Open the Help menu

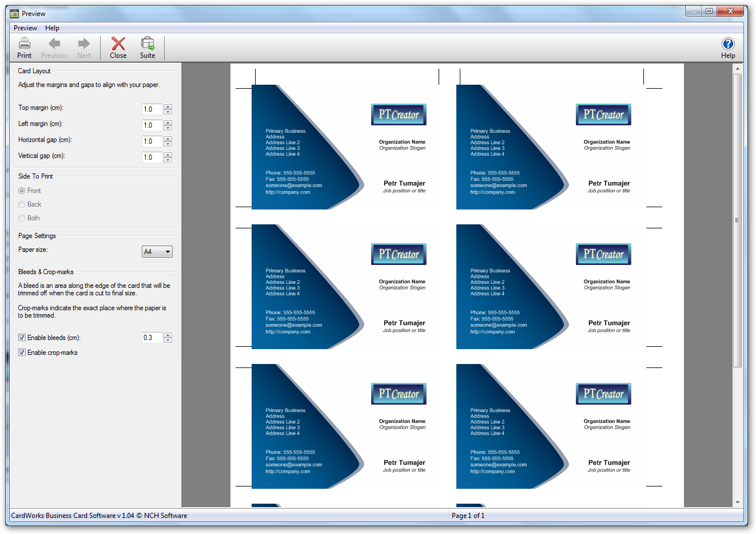(52, 28)
